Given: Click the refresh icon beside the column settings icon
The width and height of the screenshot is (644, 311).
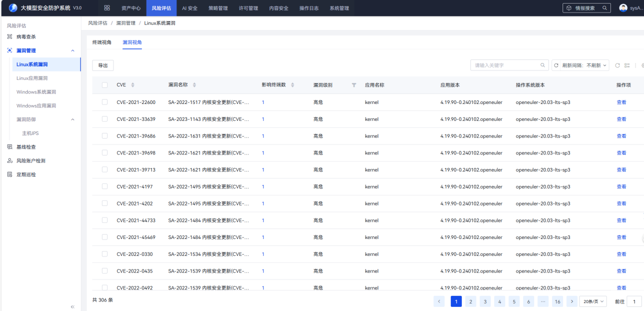Looking at the screenshot, I should click(x=617, y=66).
